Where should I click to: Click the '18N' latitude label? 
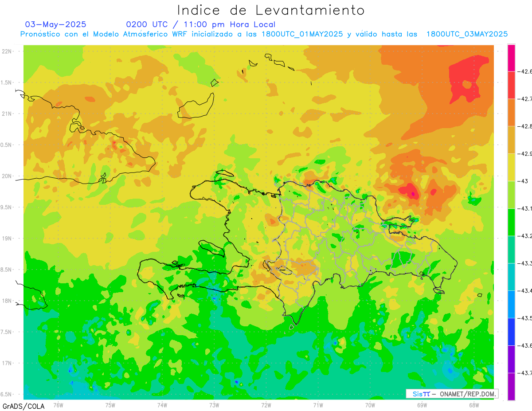(7, 301)
